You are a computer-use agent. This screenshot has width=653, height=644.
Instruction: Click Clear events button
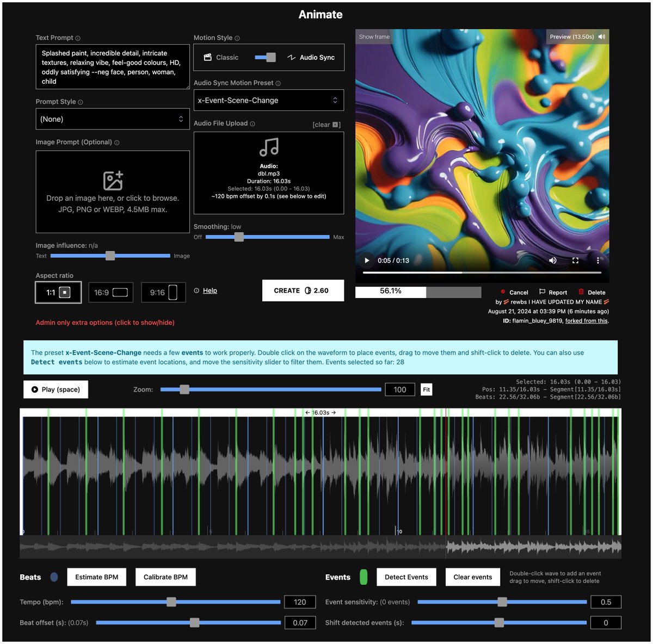tap(473, 577)
